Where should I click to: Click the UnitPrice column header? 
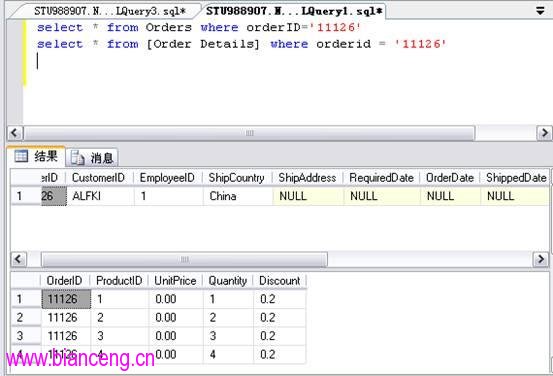(175, 281)
